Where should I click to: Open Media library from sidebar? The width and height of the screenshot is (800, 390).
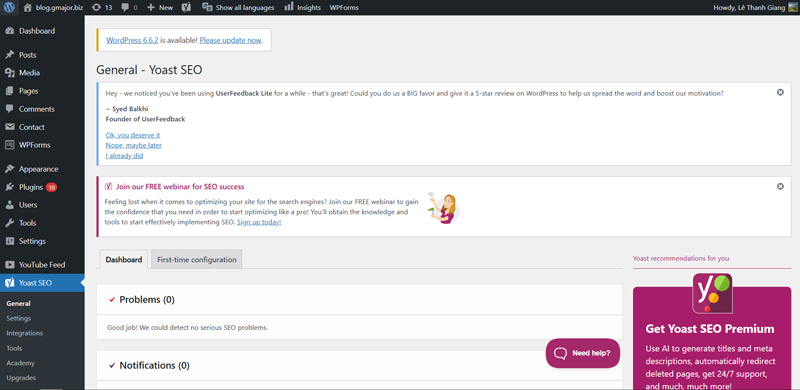tap(42, 73)
